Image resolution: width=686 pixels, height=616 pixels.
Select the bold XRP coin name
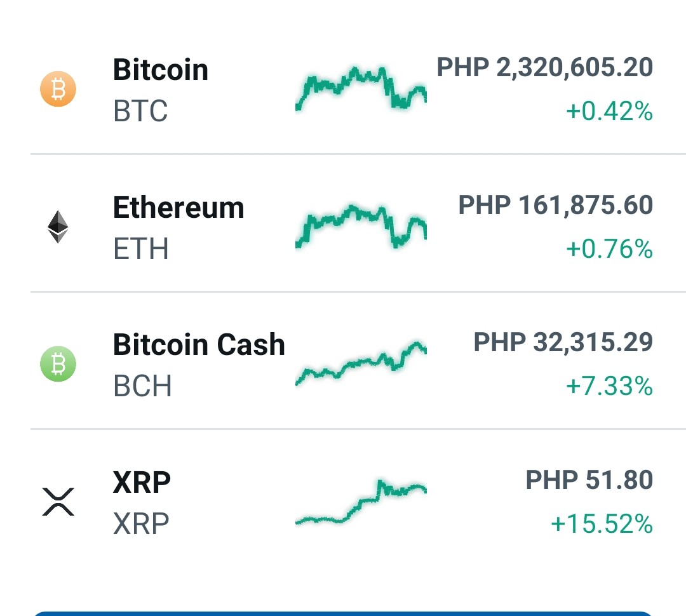(x=142, y=482)
